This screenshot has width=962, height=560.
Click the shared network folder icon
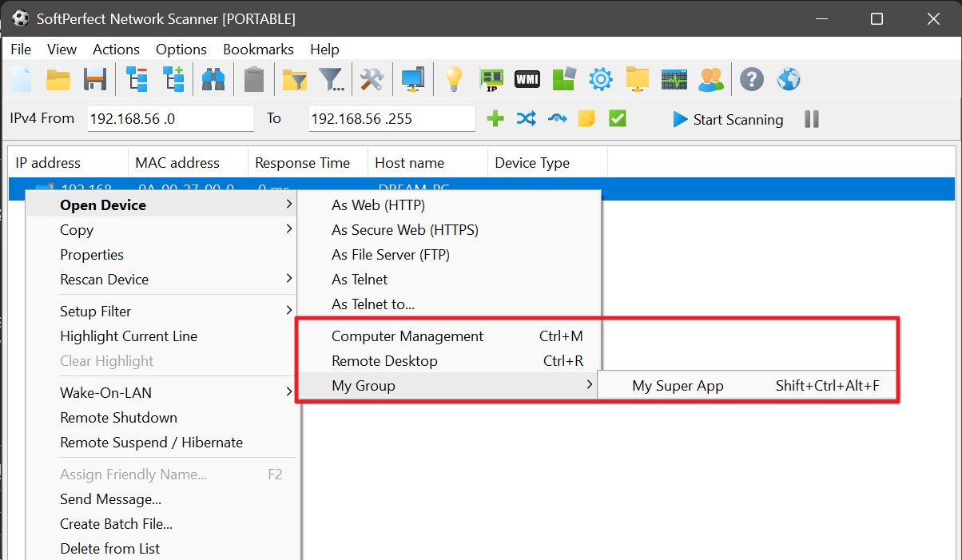[x=638, y=78]
